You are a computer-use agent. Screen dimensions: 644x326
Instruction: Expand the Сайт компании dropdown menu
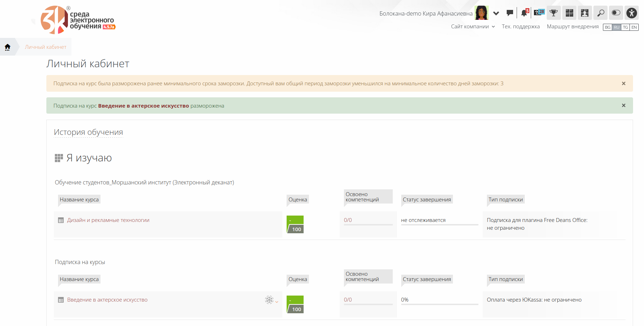[473, 27]
